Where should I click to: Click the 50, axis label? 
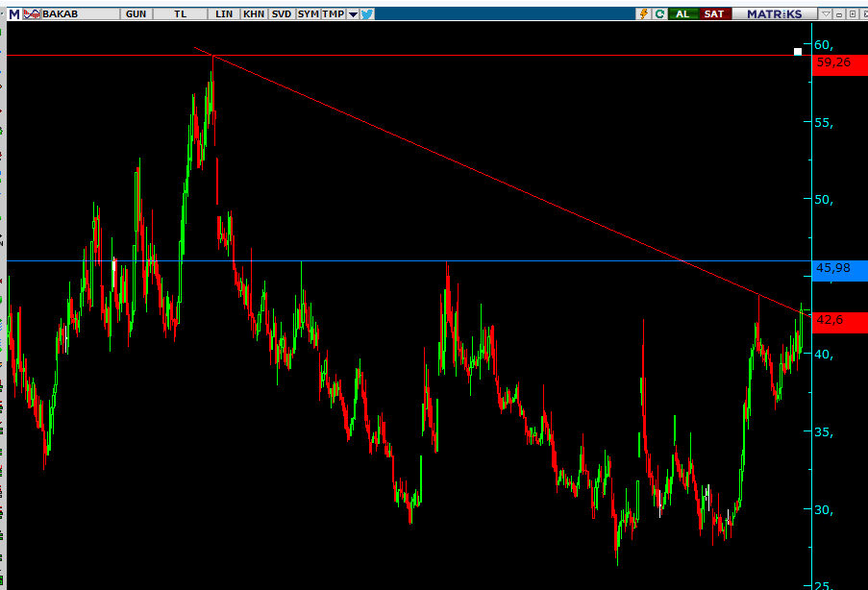point(824,200)
